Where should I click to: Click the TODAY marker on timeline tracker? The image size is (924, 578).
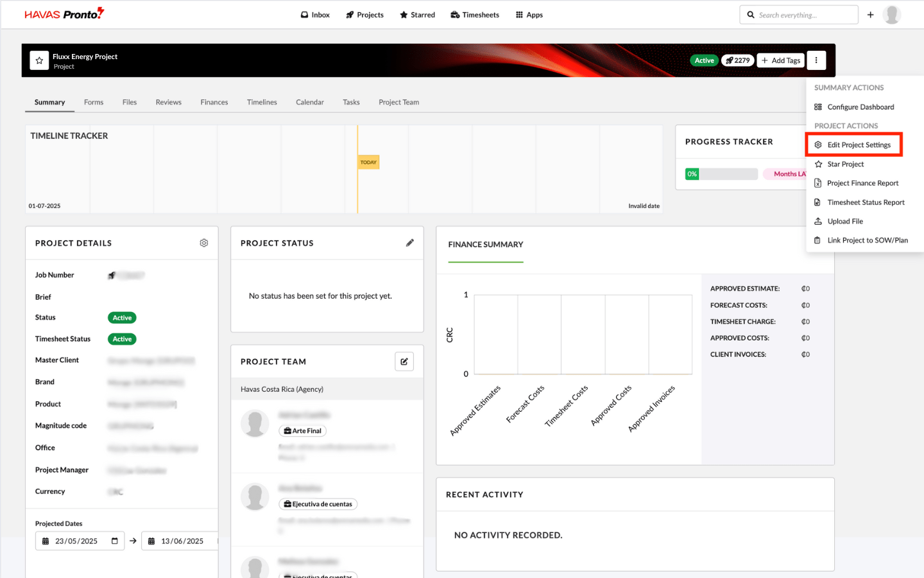pyautogui.click(x=368, y=162)
